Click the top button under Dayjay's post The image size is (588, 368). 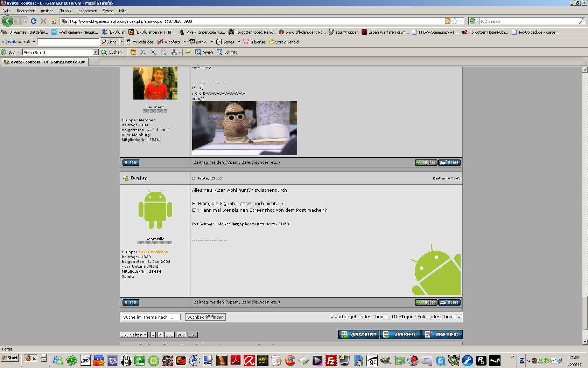click(x=131, y=302)
